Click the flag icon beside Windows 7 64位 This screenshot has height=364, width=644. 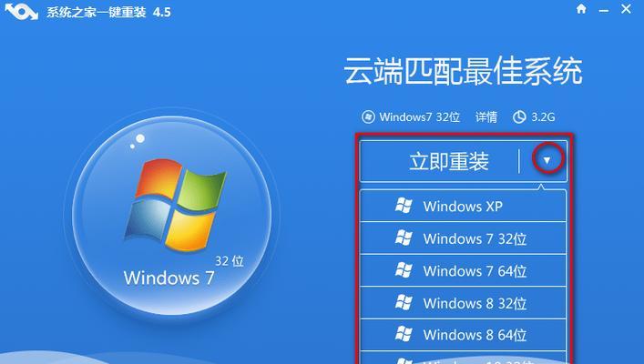[404, 270]
